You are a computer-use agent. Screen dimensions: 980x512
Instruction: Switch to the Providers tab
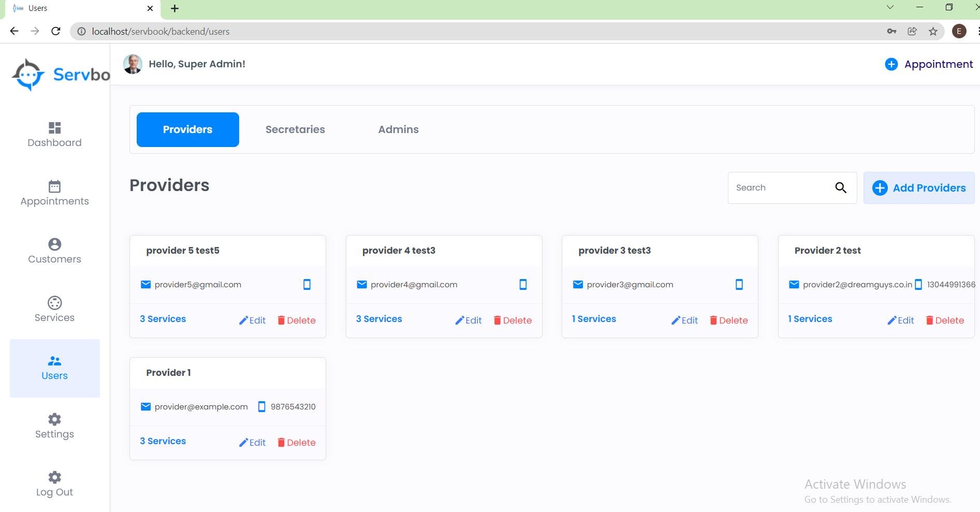pyautogui.click(x=188, y=129)
